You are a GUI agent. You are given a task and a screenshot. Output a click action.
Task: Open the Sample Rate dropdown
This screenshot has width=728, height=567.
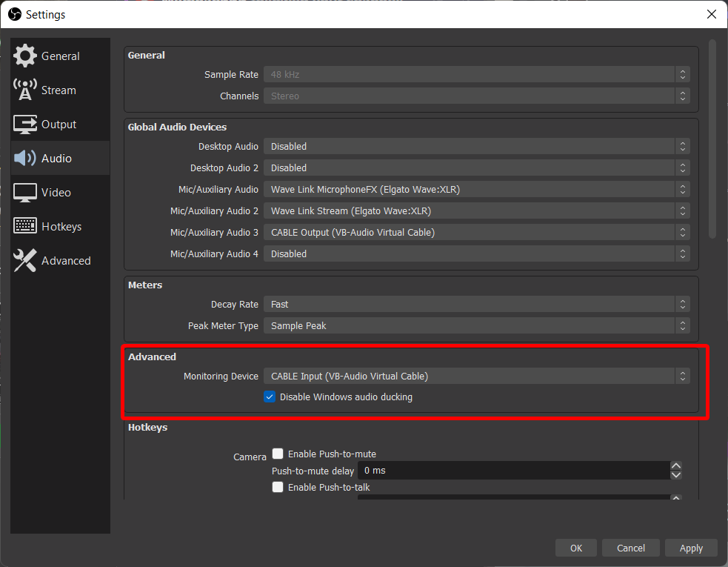pyautogui.click(x=477, y=74)
